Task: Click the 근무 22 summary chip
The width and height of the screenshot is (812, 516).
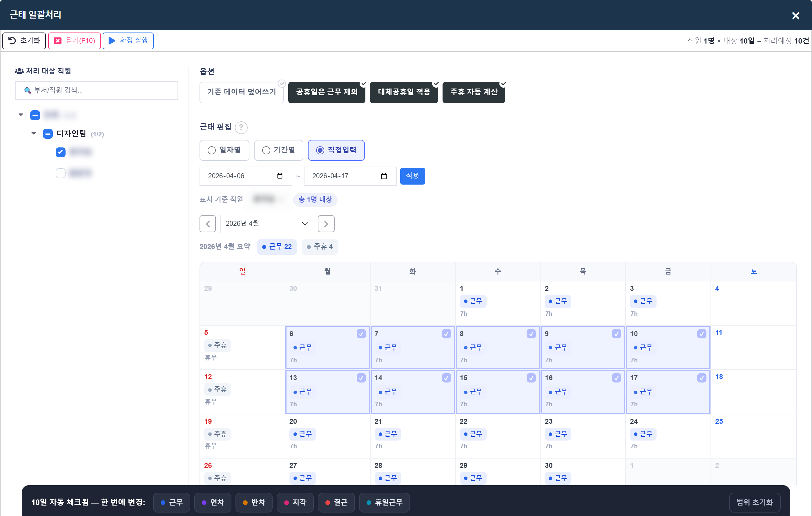Action: click(x=277, y=247)
